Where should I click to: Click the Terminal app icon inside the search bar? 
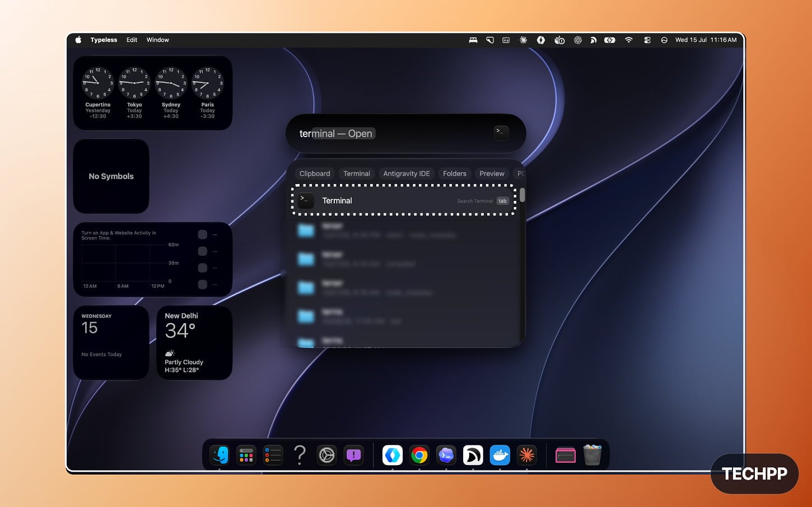501,133
